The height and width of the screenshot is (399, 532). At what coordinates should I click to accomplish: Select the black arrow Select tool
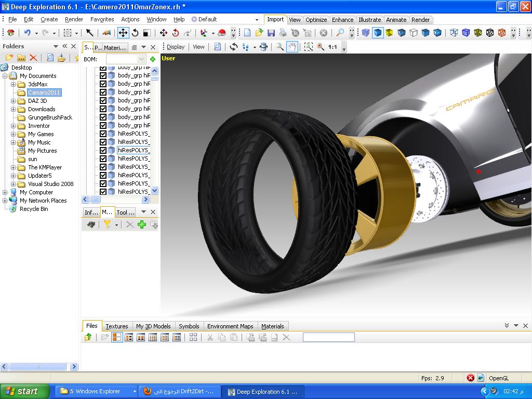[89, 33]
